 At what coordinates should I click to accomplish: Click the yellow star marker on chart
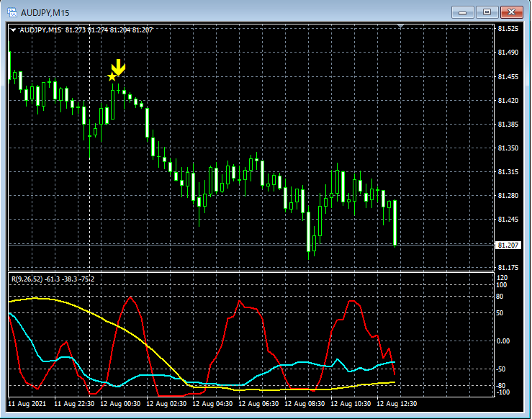point(112,76)
